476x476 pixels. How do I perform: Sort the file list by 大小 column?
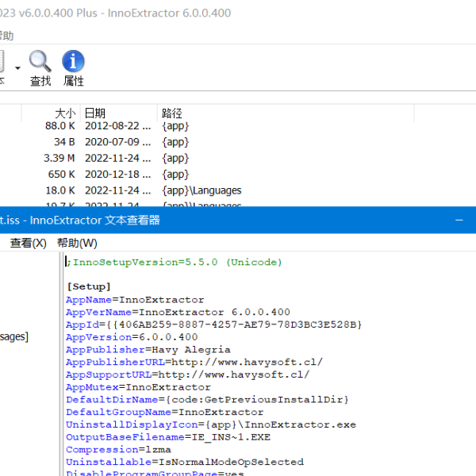coord(51,113)
